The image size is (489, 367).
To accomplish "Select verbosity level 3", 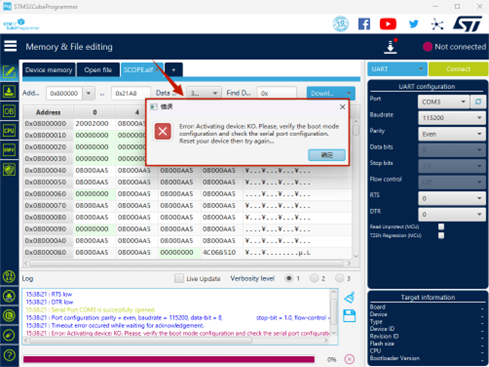I will (x=339, y=278).
